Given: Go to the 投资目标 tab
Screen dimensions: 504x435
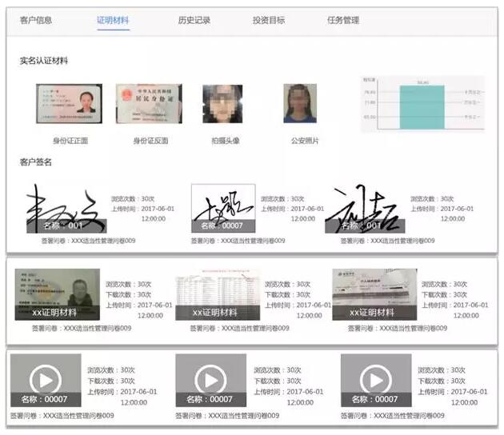Looking at the screenshot, I should tap(268, 20).
